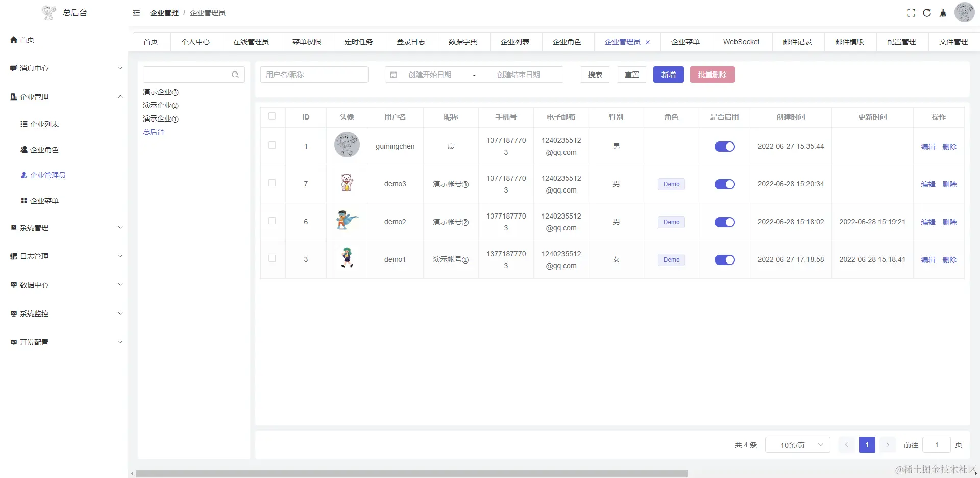Viewport: 980px width, 478px height.
Task: Check the checkbox for row demo3
Action: pyautogui.click(x=272, y=183)
